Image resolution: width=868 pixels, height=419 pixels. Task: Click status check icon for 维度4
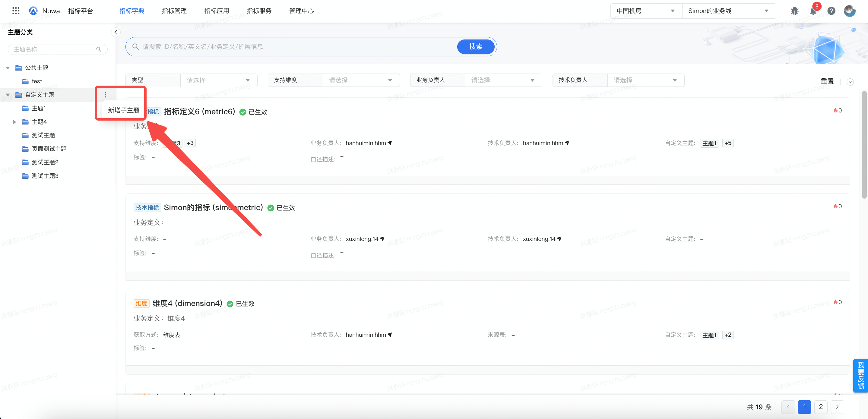[x=230, y=304]
